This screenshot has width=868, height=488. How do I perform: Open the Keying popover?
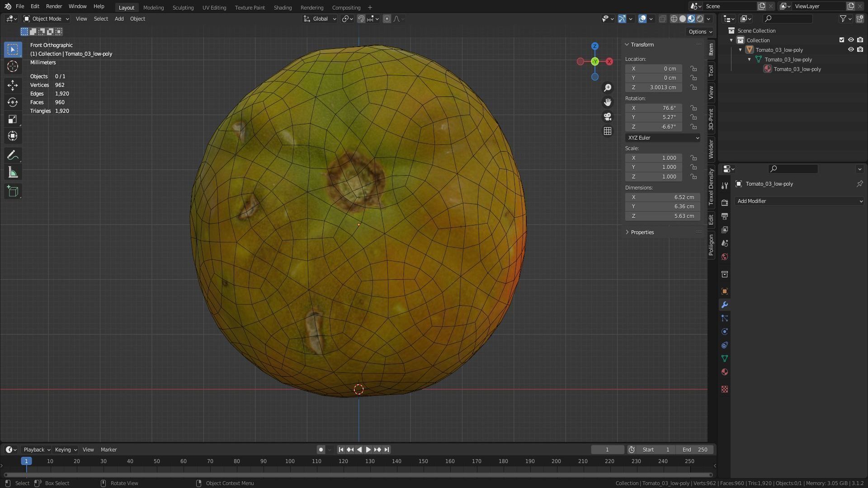tap(66, 450)
